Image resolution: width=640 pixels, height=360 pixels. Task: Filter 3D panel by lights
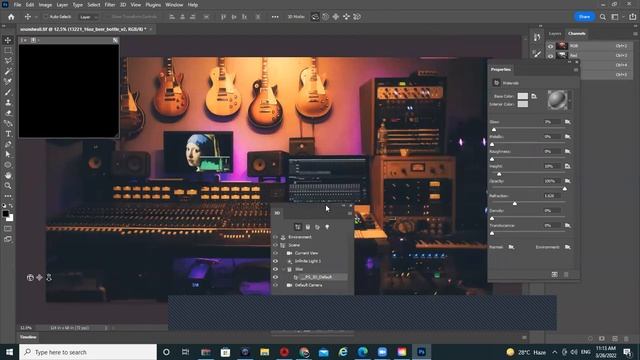coord(327,227)
